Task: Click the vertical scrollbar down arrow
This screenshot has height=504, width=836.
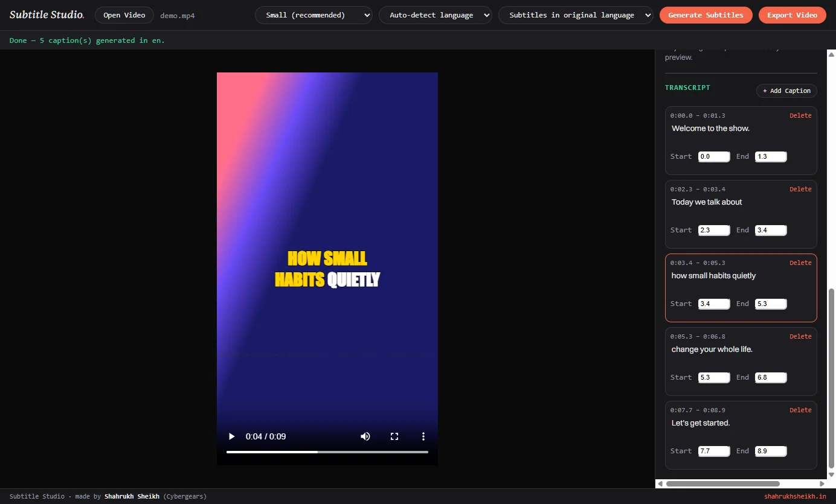Action: pyautogui.click(x=831, y=474)
